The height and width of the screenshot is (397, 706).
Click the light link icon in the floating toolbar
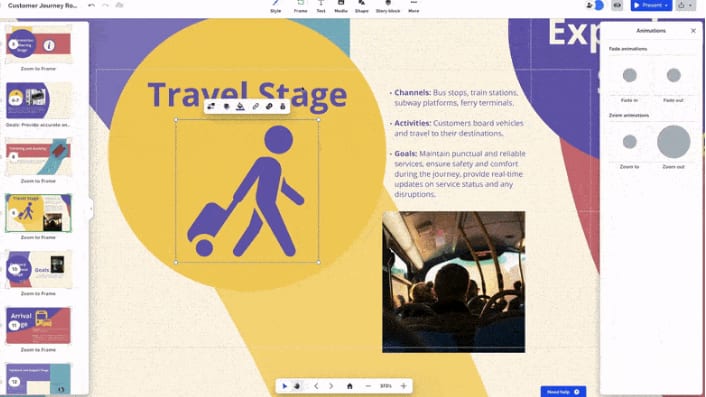[x=255, y=106]
